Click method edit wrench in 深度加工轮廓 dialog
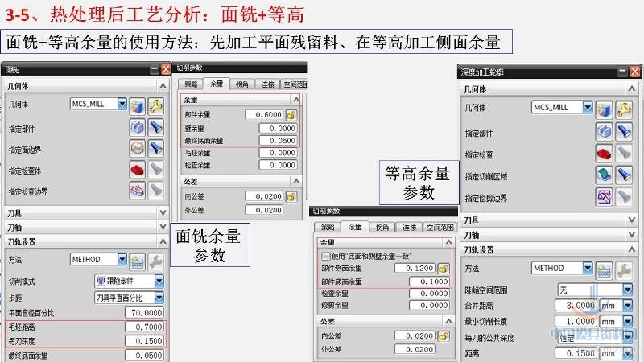Screen dimensions: 644x362 [x=624, y=270]
